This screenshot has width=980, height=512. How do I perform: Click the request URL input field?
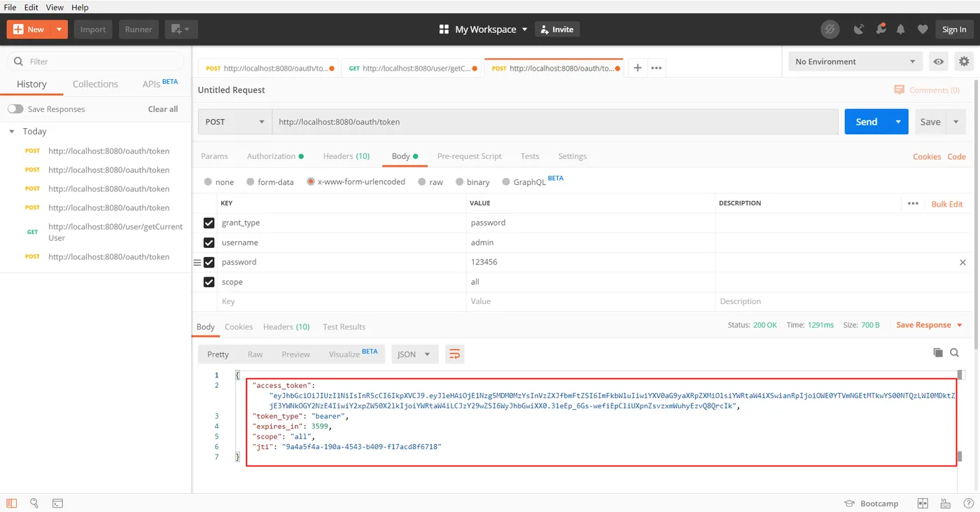click(555, 122)
